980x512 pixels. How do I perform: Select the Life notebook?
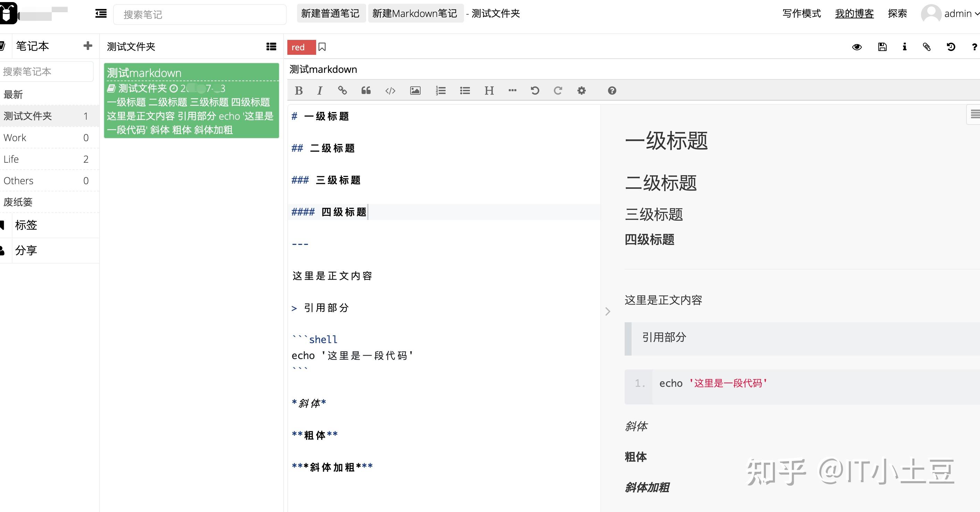coord(11,159)
